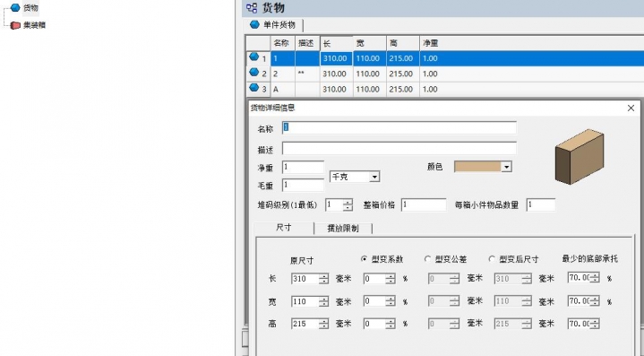Click 110.00 width cell in row 3

[370, 89]
